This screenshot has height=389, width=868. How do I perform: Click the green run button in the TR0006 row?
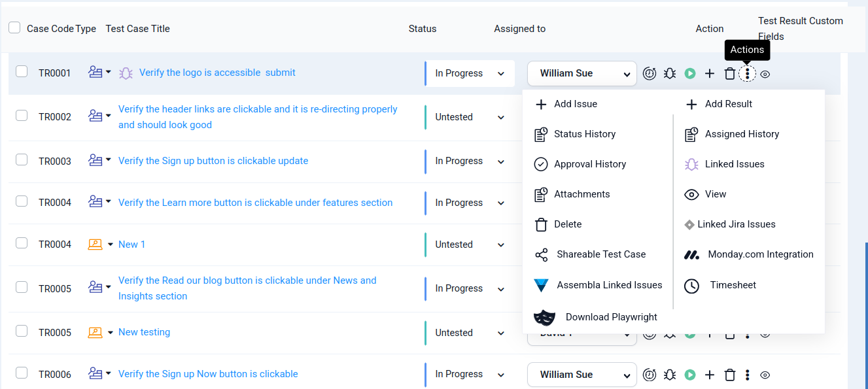[690, 375]
